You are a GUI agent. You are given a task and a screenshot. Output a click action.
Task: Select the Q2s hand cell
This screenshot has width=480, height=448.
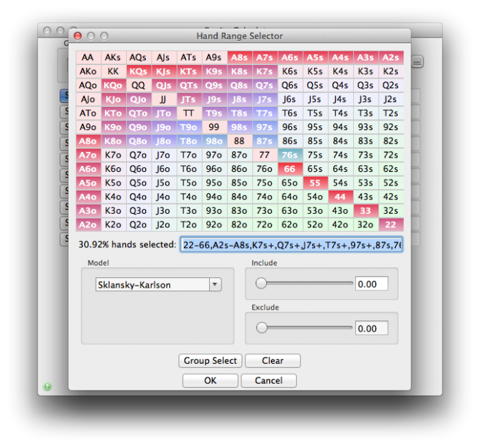coord(391,85)
